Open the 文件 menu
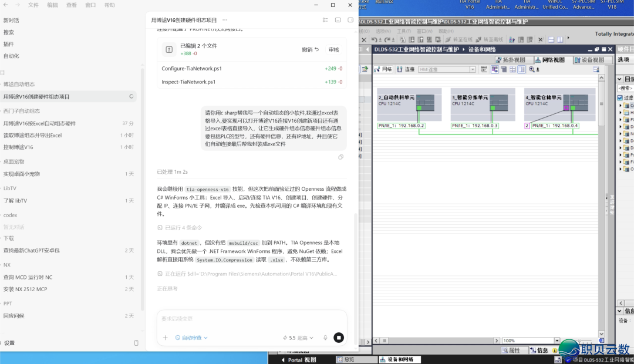Image resolution: width=634 pixels, height=364 pixels. pos(33,5)
